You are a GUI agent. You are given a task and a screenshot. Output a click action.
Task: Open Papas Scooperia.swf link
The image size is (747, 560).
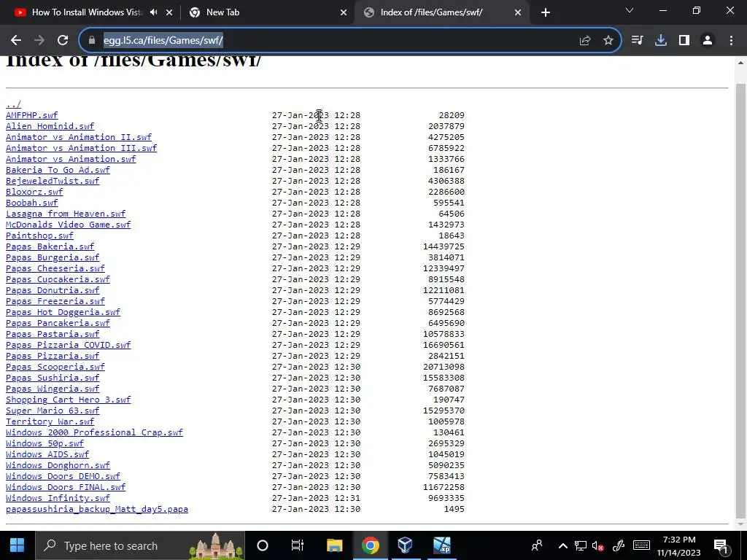click(x=55, y=367)
